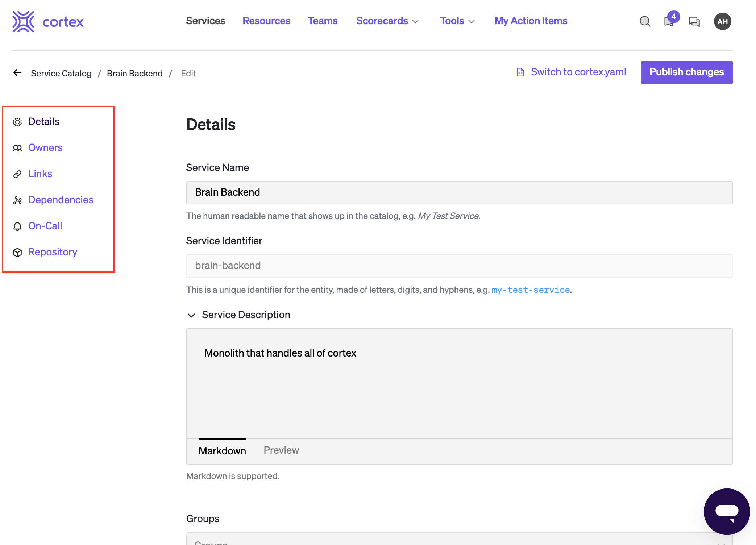Select Links in the sidebar
This screenshot has height=545, width=756.
(x=40, y=174)
